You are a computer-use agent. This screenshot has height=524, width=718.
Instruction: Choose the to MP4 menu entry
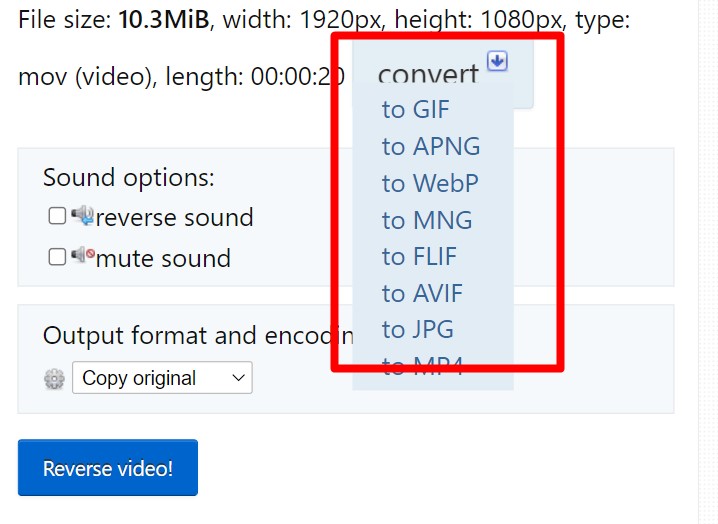click(422, 366)
